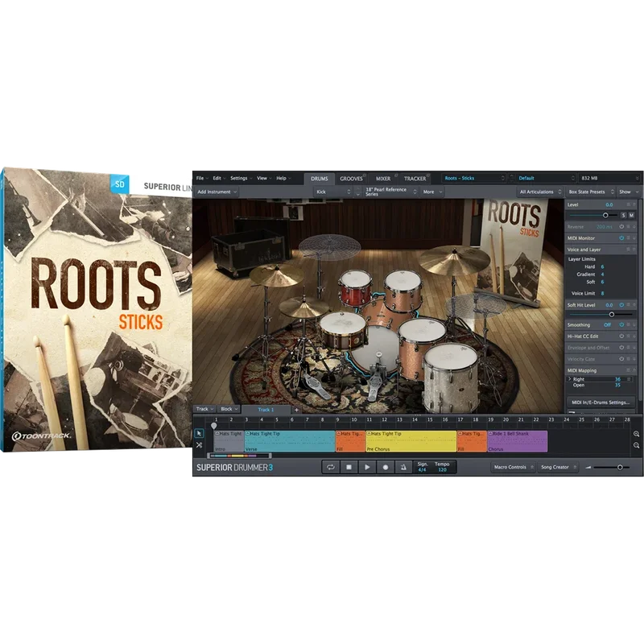Open Voice and Layer section menu icon
Screen dimensions: 644x644
[628, 250]
